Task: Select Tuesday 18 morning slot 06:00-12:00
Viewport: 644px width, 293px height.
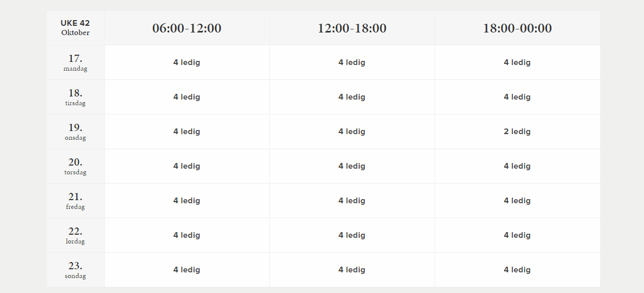Action: [187, 97]
